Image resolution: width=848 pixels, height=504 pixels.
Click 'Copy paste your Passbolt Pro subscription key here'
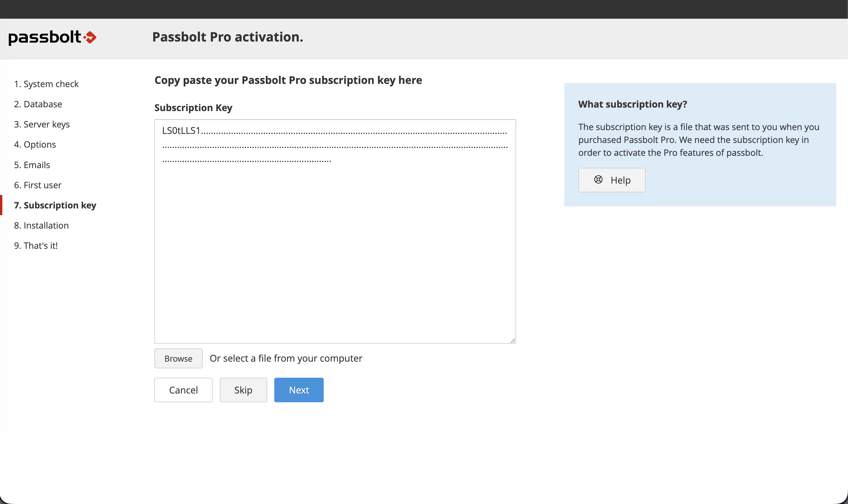pyautogui.click(x=288, y=80)
